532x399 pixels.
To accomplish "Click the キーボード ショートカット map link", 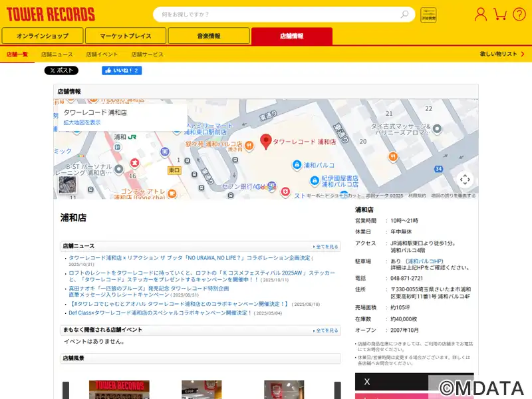I will (x=334, y=196).
